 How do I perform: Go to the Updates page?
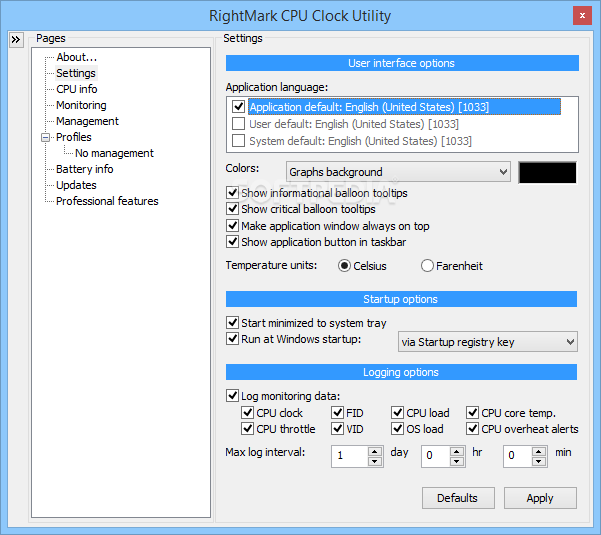point(76,185)
